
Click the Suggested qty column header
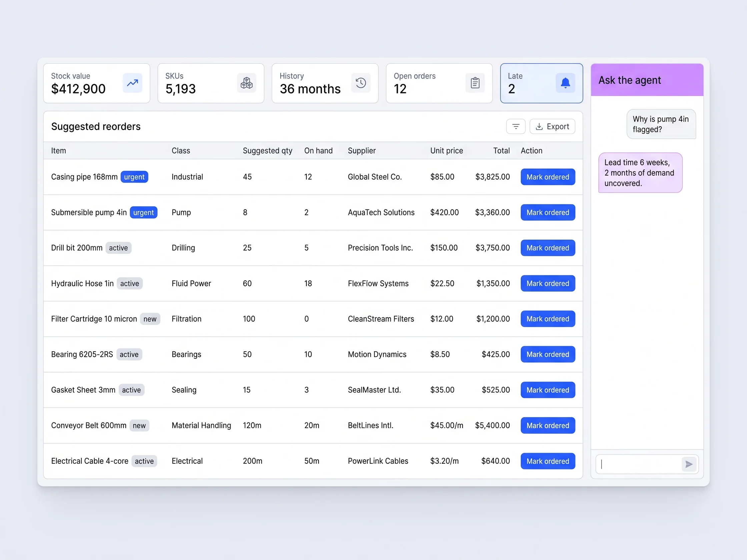pyautogui.click(x=267, y=151)
